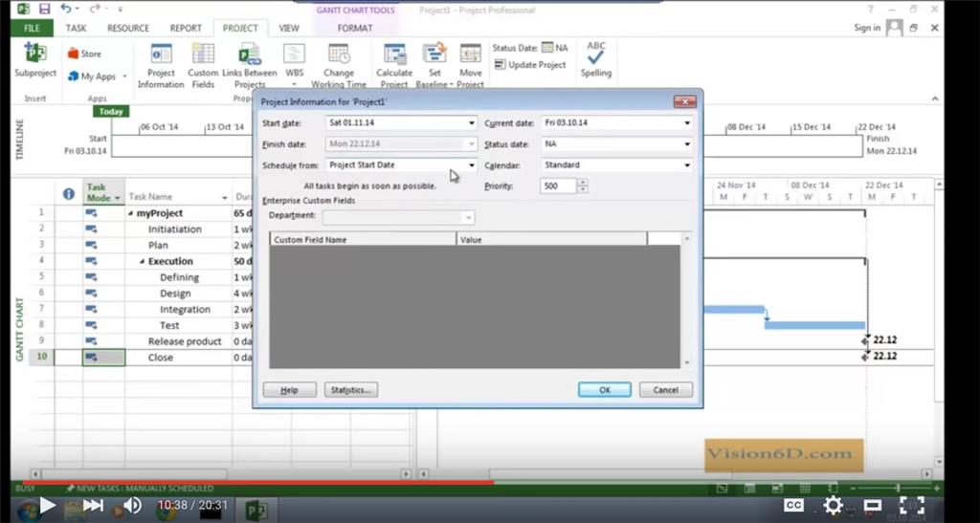Click the Cancel button
This screenshot has height=523, width=980.
666,390
